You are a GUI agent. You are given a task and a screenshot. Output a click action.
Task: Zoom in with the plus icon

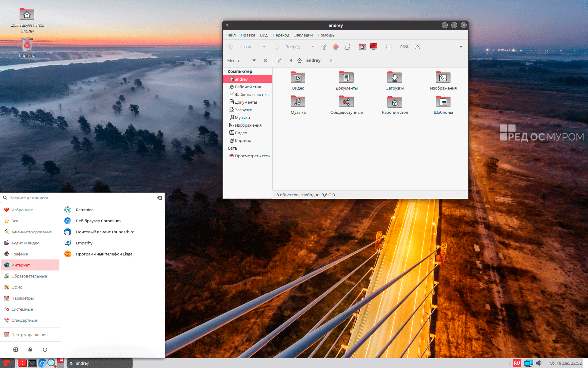click(417, 47)
